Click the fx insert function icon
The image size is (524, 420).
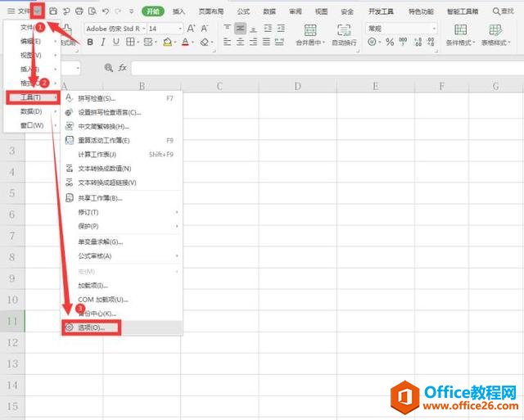point(122,68)
